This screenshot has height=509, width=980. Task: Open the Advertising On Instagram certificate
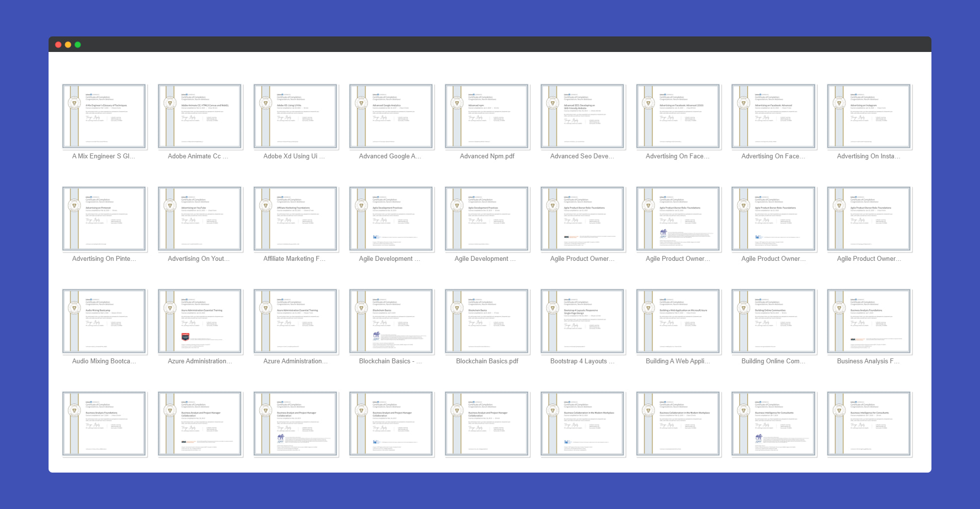click(869, 117)
